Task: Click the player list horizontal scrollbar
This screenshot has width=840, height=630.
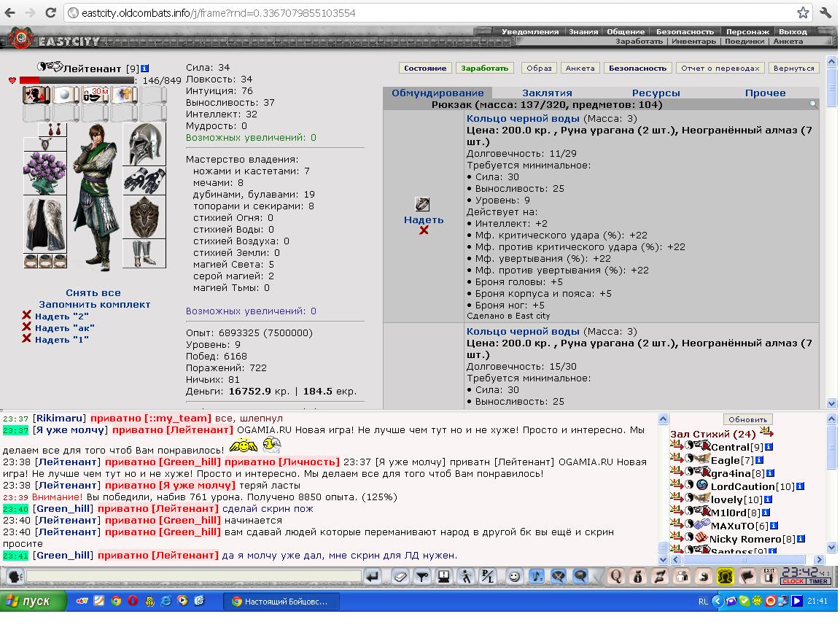Action: click(x=744, y=560)
